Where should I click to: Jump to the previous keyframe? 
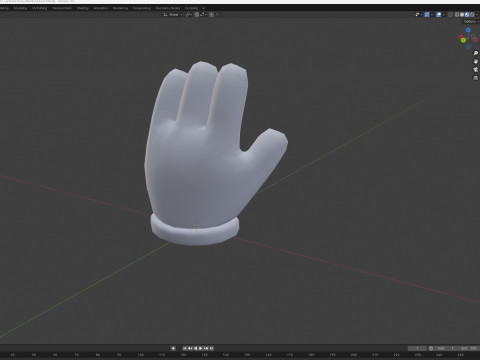[190, 348]
